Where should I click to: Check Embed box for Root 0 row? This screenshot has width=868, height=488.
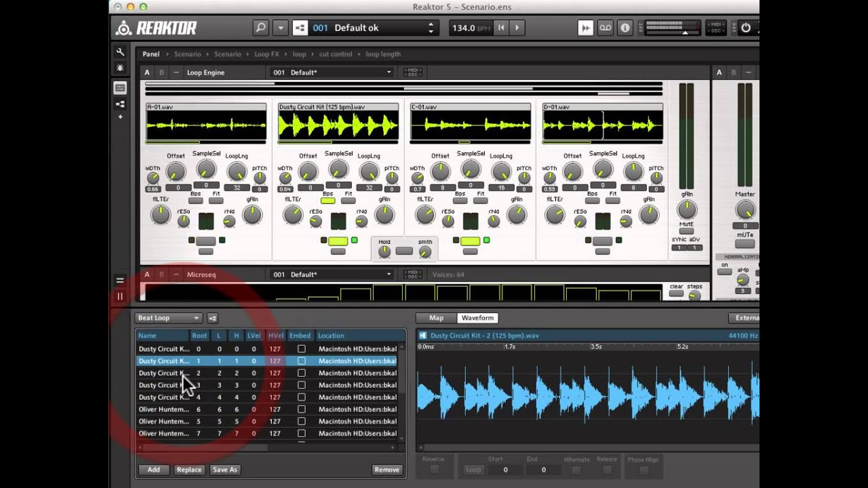302,349
